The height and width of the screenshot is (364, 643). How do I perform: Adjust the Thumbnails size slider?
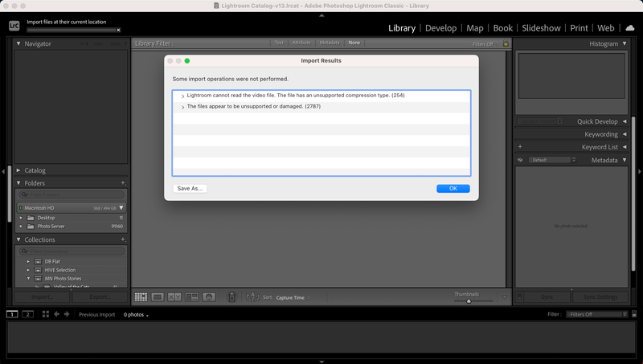(x=469, y=301)
